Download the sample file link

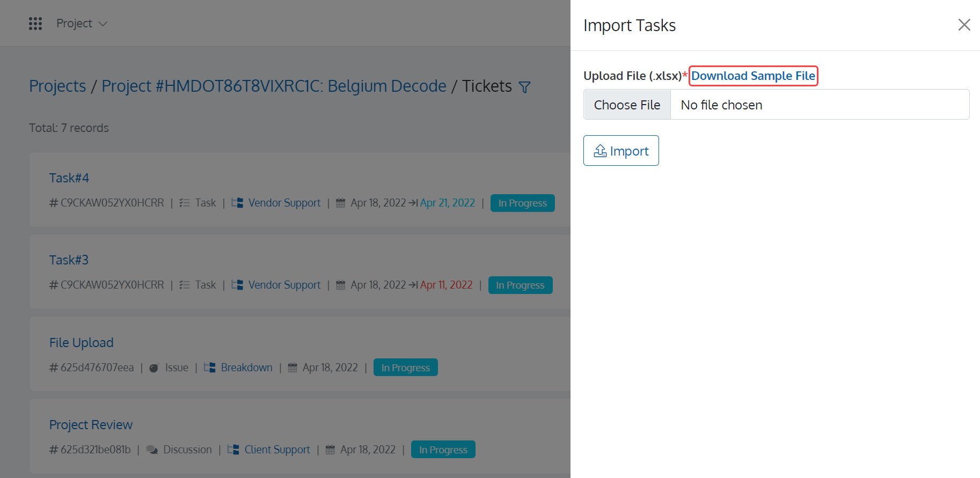click(x=753, y=76)
